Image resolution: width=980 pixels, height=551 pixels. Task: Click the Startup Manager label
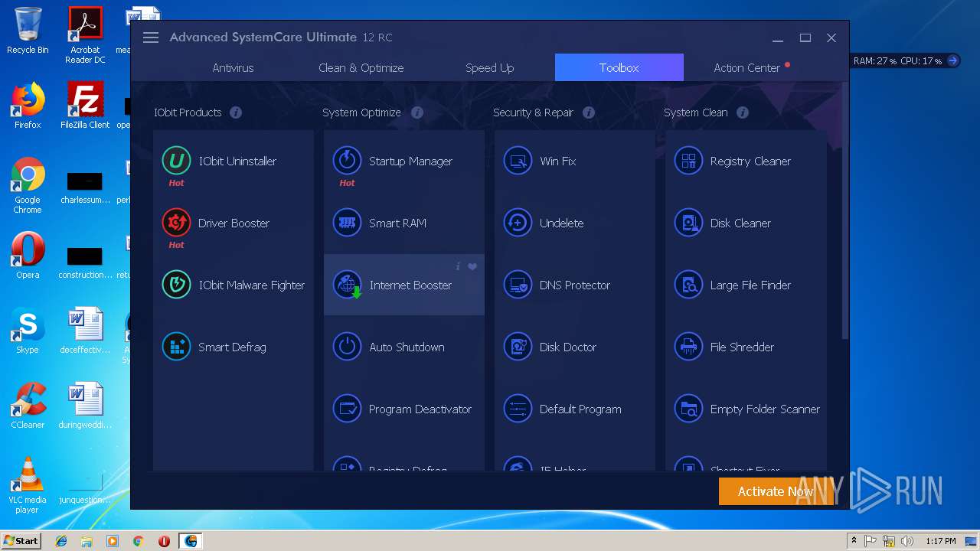click(410, 161)
